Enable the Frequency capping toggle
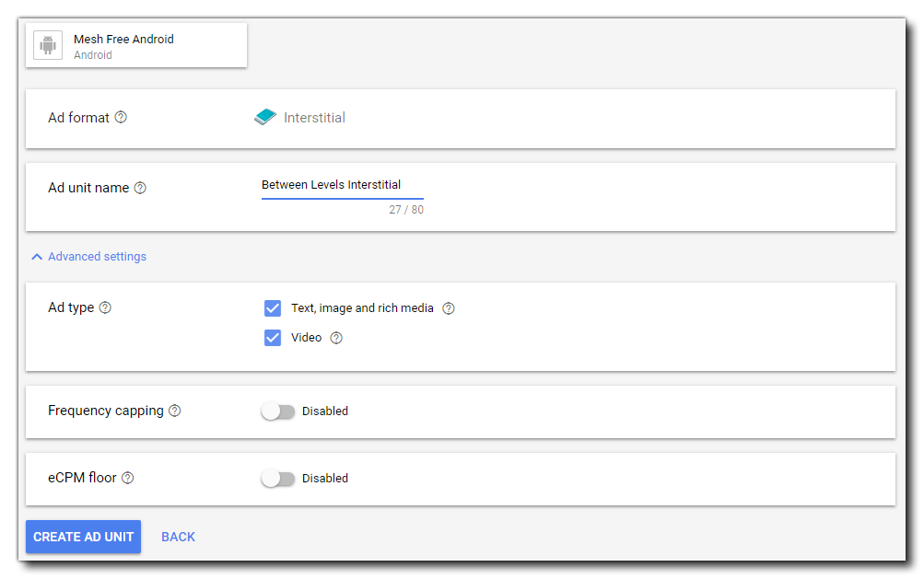Viewport: 924px width, 579px height. pyautogui.click(x=277, y=411)
